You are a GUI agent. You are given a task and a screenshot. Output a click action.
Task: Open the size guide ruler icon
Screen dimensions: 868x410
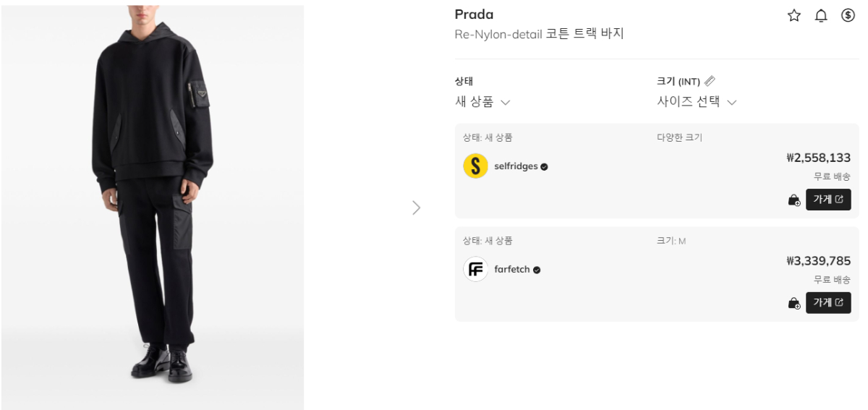click(710, 81)
